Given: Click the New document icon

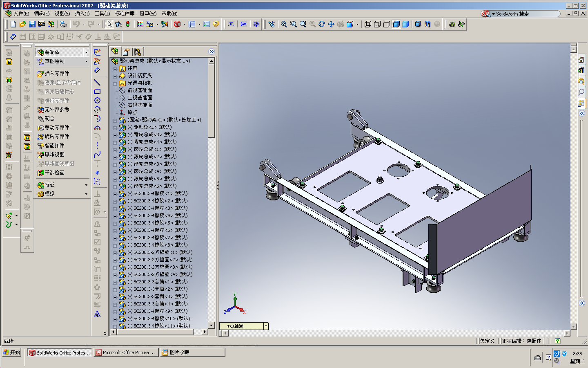Looking at the screenshot, I should pos(13,24).
